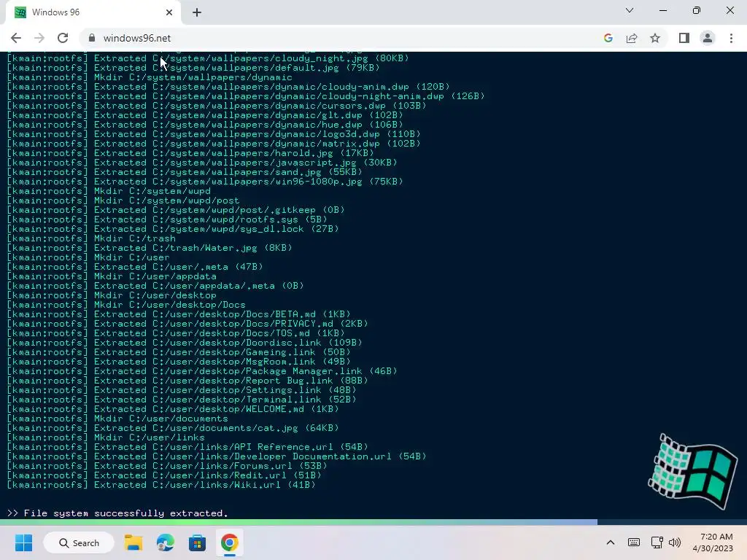Click the cloudy-anim.dwp (120B) line
This screenshot has height=560, width=747.
pos(228,87)
